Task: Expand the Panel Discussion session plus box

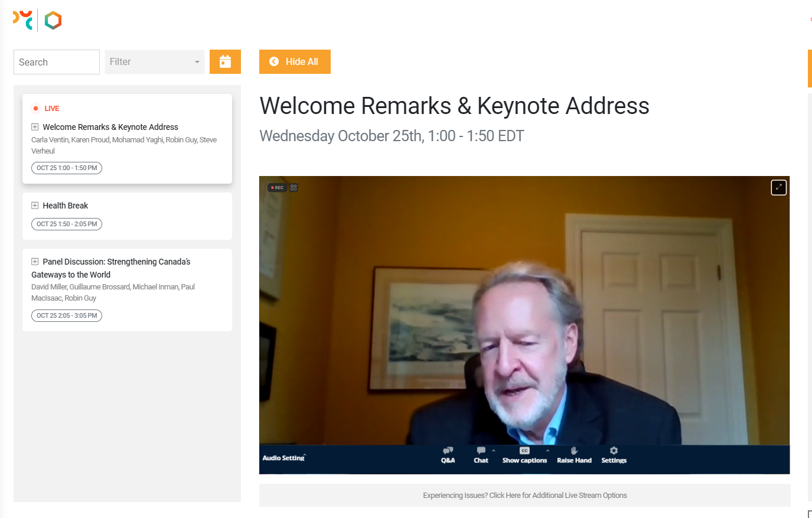Action: point(35,262)
